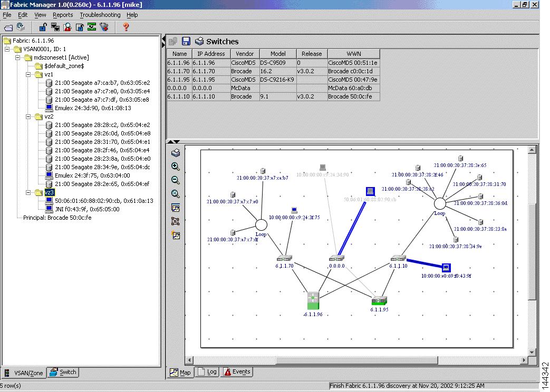Screen dimensions: 550x392
Task: Print the fabric map using the map toolbar printer
Action: 176,153
